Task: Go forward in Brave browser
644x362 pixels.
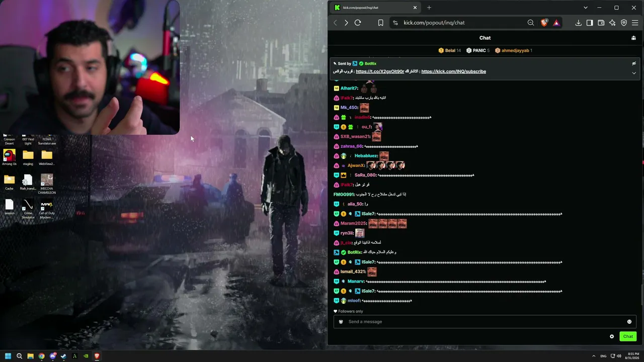Action: [x=346, y=23]
